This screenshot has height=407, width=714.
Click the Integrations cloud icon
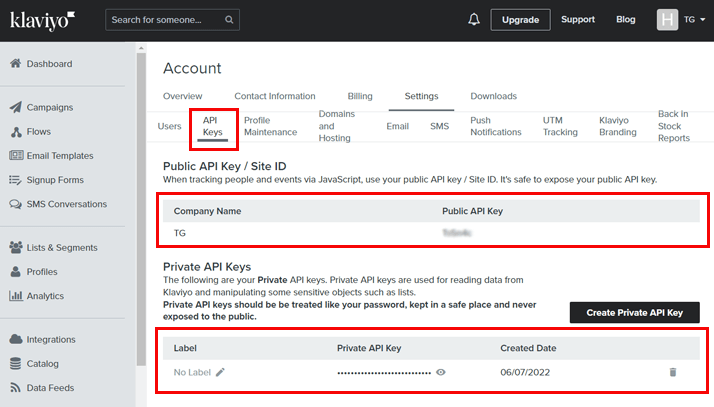tap(16, 340)
